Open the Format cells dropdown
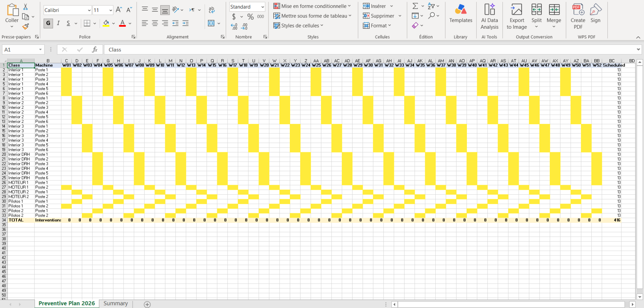The height and width of the screenshot is (308, 644). pyautogui.click(x=377, y=26)
